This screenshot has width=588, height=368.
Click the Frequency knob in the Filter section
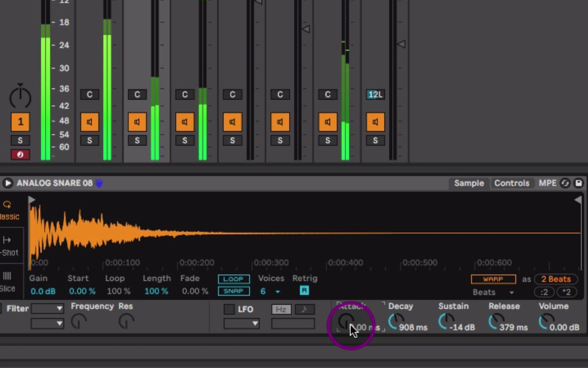(79, 321)
